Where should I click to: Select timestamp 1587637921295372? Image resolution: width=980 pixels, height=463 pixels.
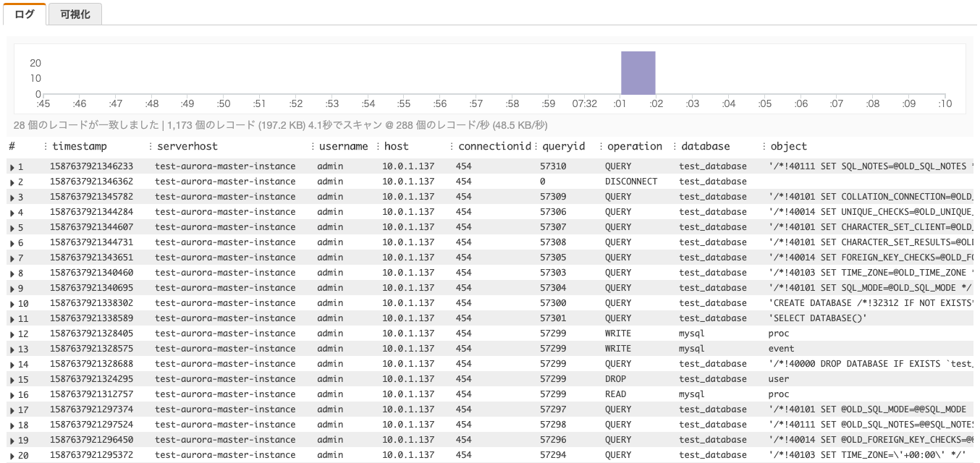tap(91, 455)
